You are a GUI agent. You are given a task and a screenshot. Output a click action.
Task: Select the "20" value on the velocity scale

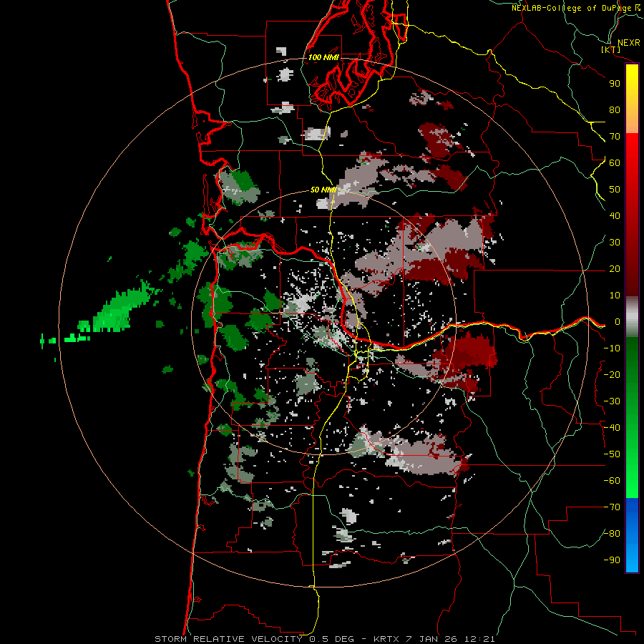615,268
